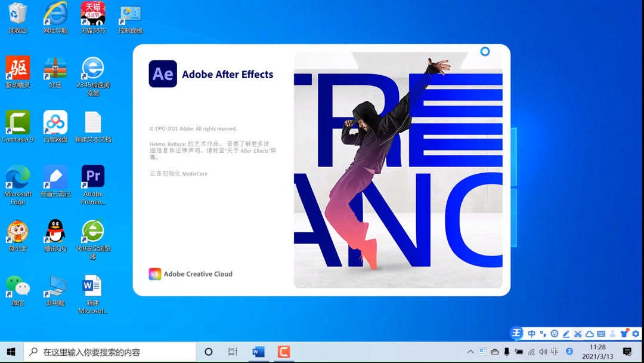Image resolution: width=644 pixels, height=363 pixels.
Task: Open the settings gear on the input method toolbar
Action: 634,334
